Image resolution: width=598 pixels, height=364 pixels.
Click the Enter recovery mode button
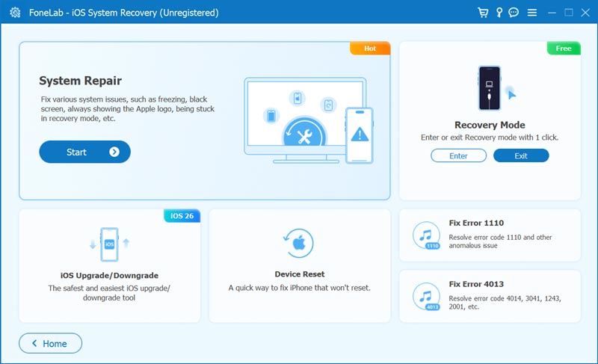tap(458, 155)
